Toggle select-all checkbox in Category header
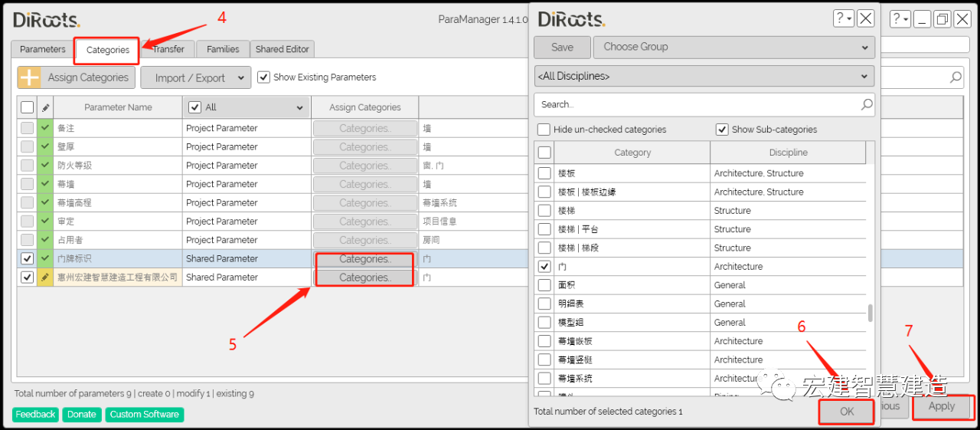980x430 pixels. click(544, 153)
